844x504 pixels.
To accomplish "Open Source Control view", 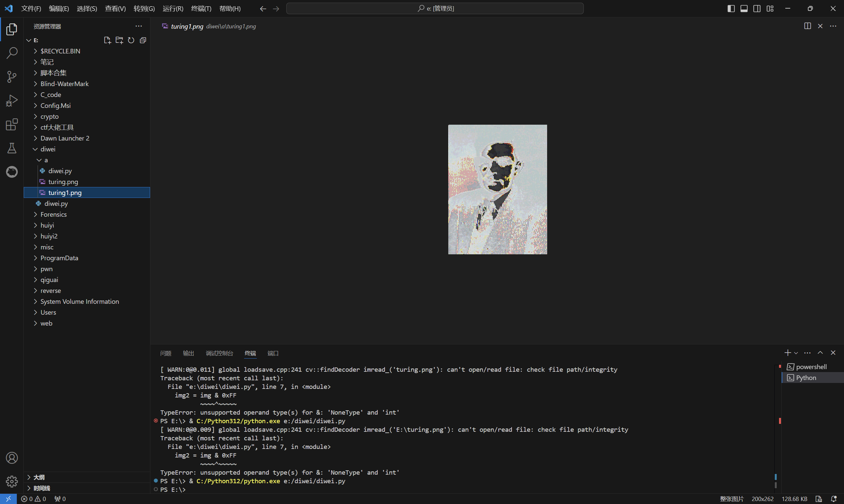I will (x=12, y=77).
